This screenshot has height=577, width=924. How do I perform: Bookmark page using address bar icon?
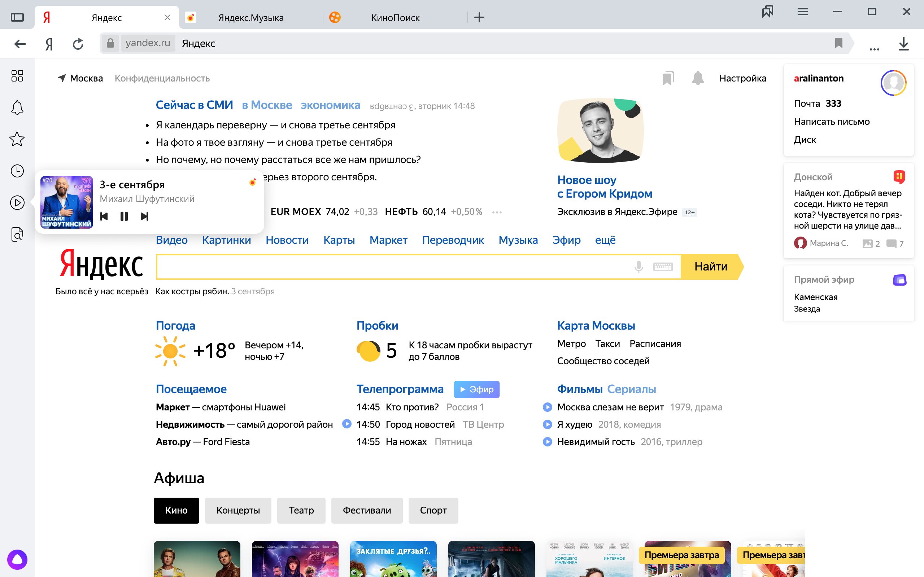838,43
